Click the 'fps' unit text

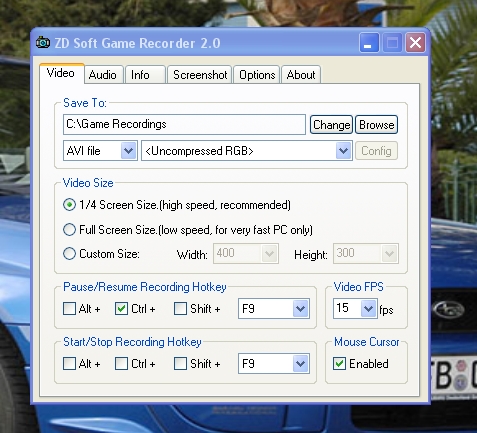pos(386,310)
